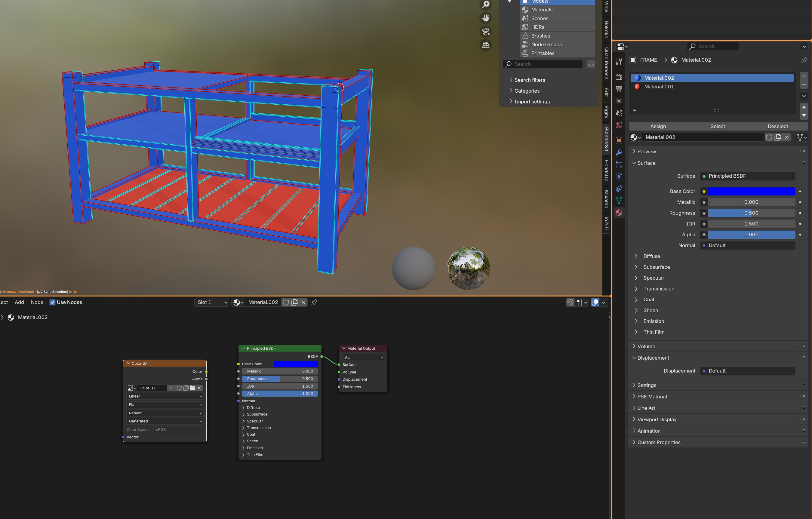Toggle fake user shield in Properties panel

[769, 137]
